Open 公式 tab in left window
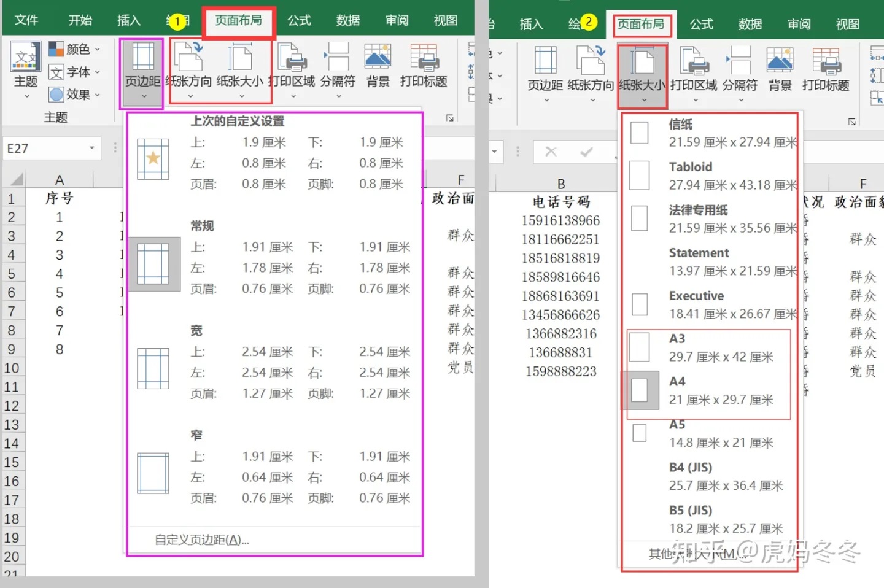 coord(299,20)
